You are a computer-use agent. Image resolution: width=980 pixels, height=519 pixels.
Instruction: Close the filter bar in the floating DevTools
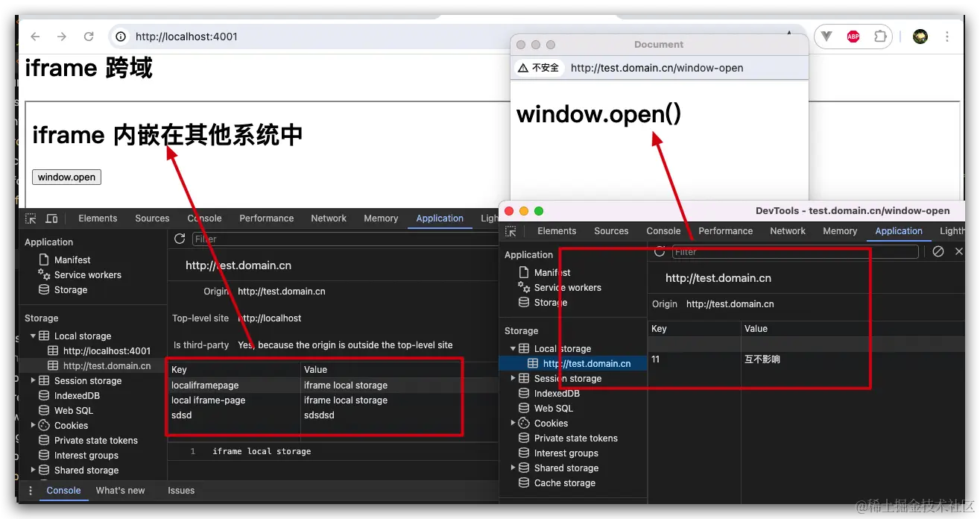pos(959,251)
